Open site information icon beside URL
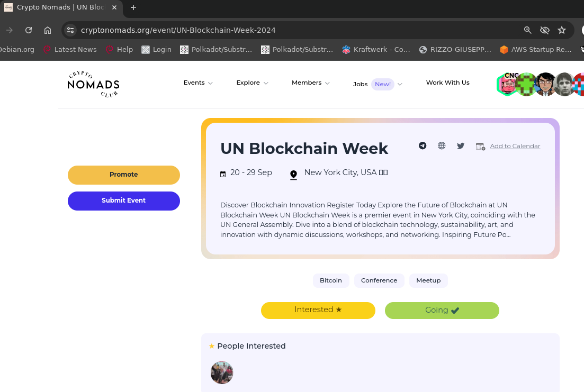The height and width of the screenshot is (392, 584). pyautogui.click(x=71, y=30)
